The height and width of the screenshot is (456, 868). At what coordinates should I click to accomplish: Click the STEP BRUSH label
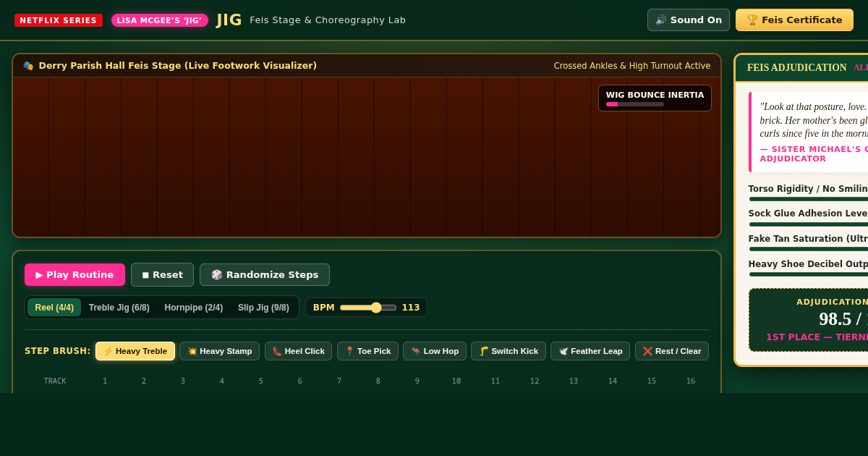tap(58, 351)
